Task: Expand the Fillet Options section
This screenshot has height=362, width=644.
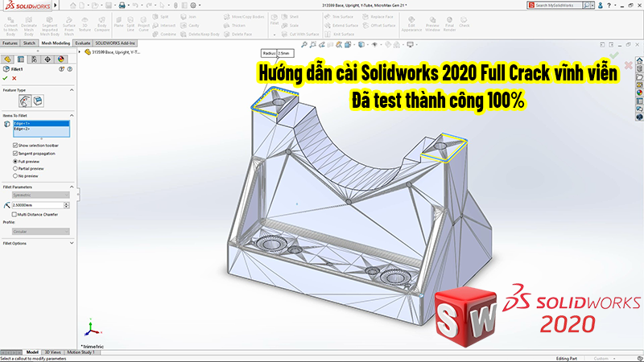Action: click(x=72, y=243)
